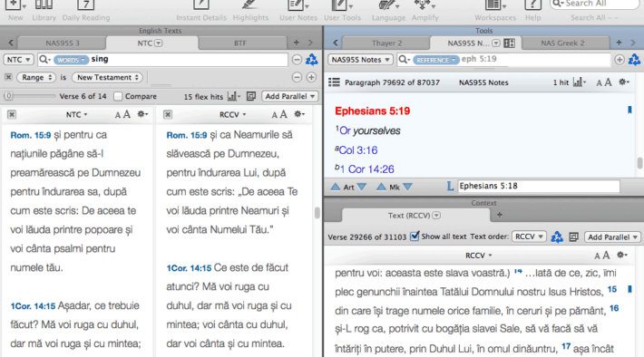
Task: Switch to BTF tab
Action: [x=240, y=43]
